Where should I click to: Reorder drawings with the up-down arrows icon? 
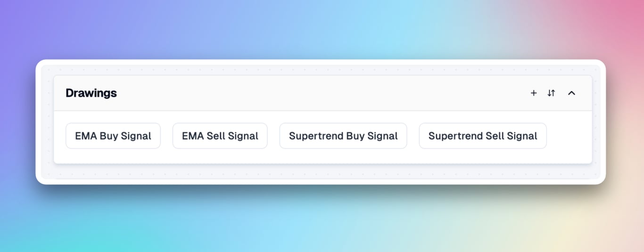pos(551,93)
